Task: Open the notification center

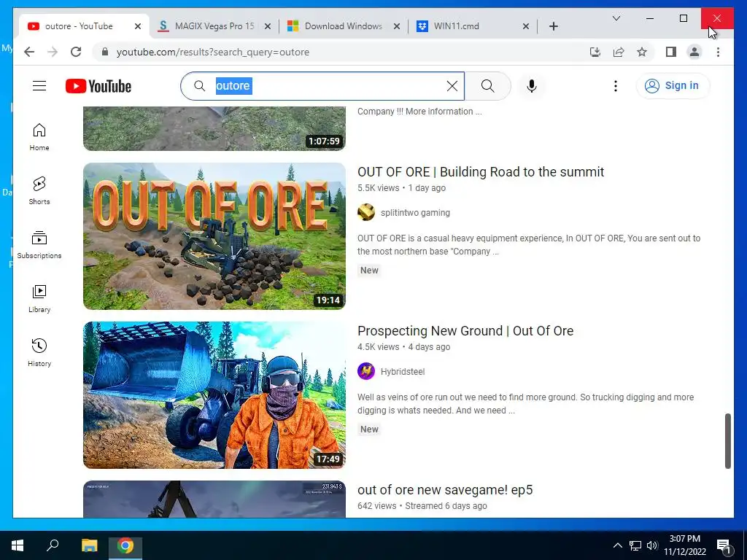Action: click(724, 546)
